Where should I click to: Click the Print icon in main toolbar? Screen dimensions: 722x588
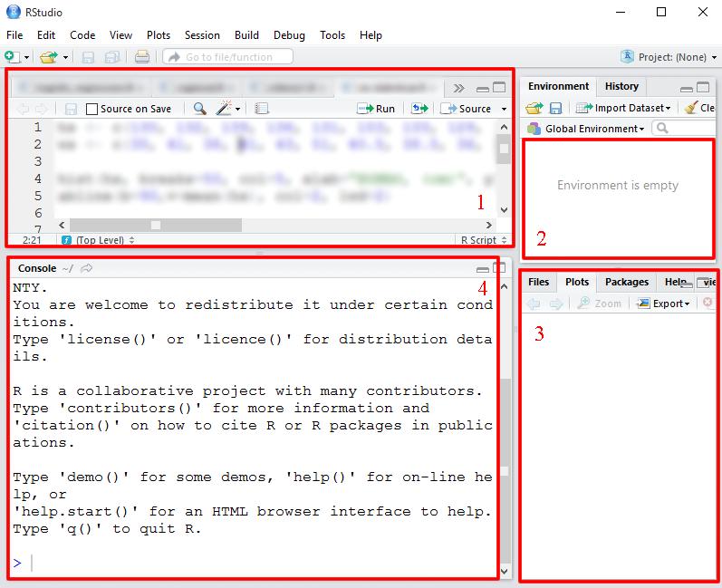(142, 57)
